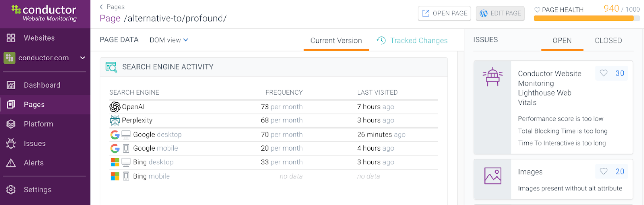
Task: Click the OpenAI row label
Action: click(133, 107)
